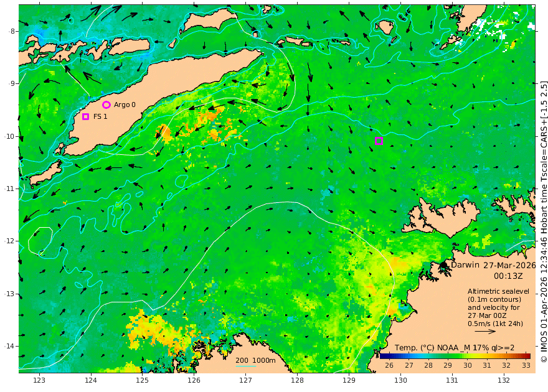Image resolution: width=548 pixels, height=392 pixels.
Task: Click the unlabeled magenta square near 129.5°E
Action: pos(379,141)
